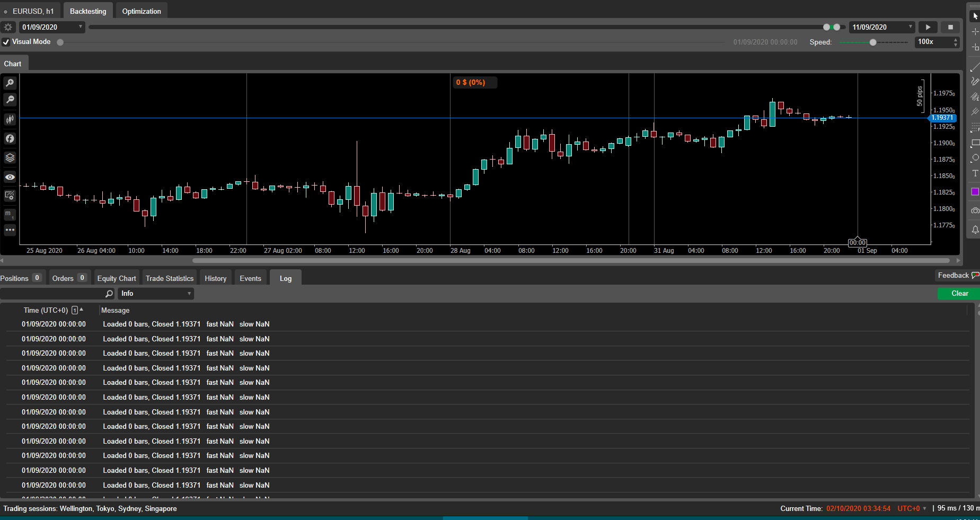980x520 pixels.
Task: Select the marker crosshair with square tool
Action: click(975, 47)
